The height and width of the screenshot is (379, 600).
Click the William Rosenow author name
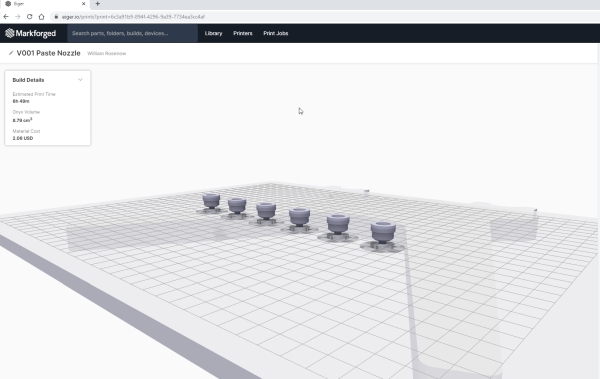[x=106, y=53]
